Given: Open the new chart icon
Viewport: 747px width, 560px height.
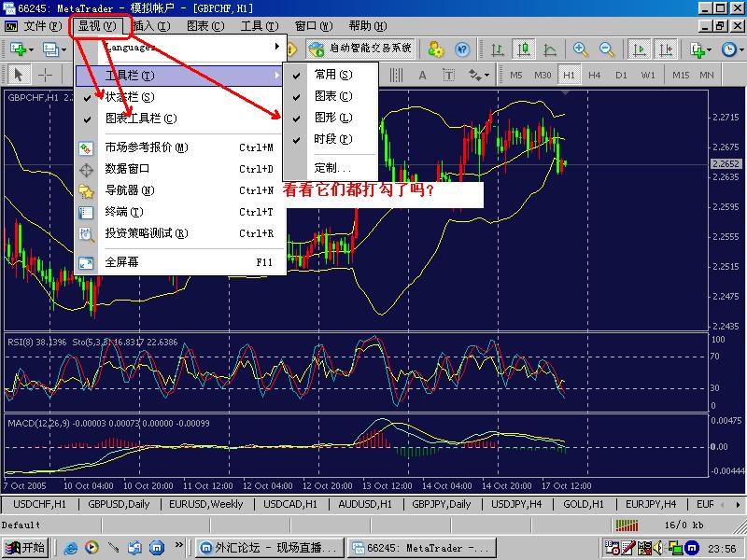Looking at the screenshot, I should (18, 49).
